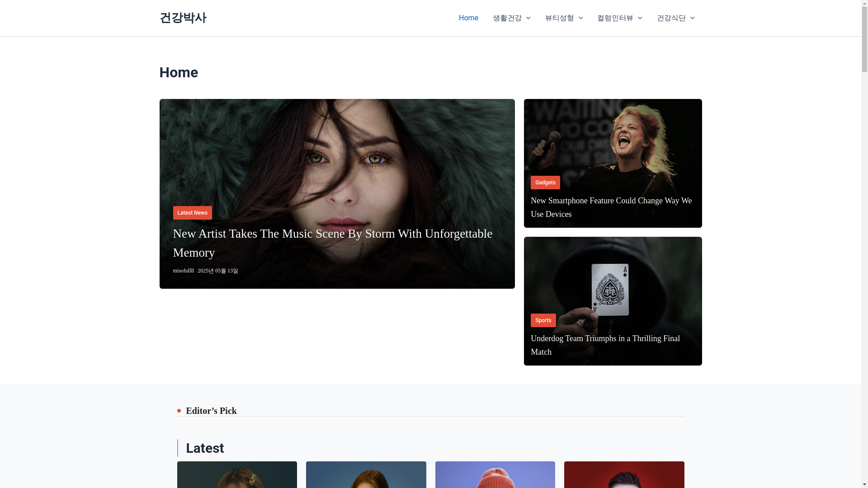This screenshot has height=488, width=868.
Task: Click the Latest section heading
Action: pyautogui.click(x=205, y=448)
